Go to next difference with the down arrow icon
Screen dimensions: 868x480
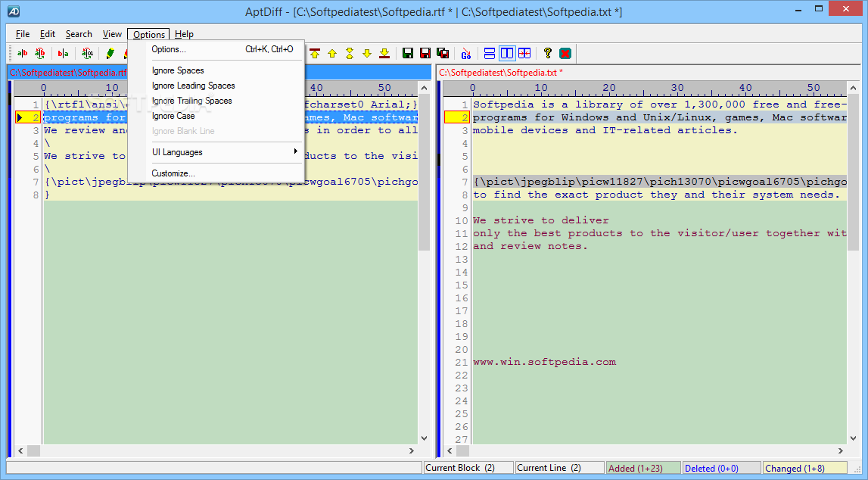click(366, 53)
